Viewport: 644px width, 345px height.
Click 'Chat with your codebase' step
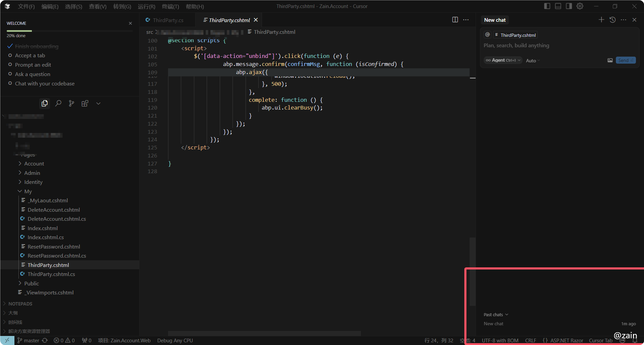45,83
